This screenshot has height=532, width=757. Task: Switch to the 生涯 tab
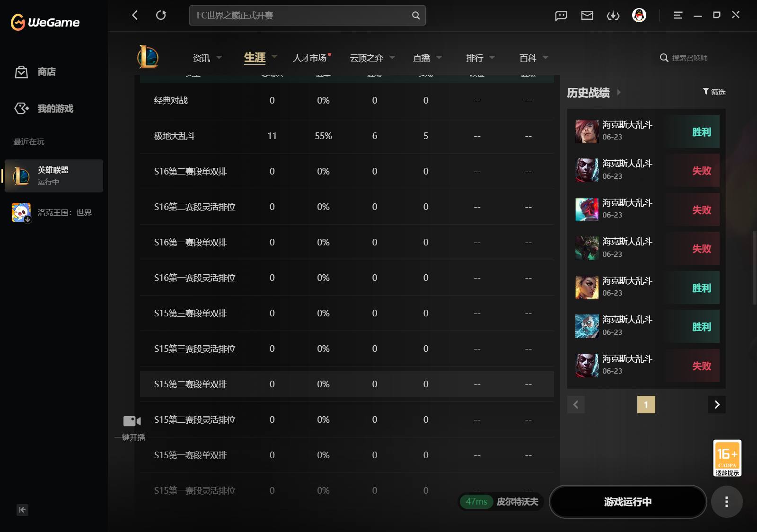(x=255, y=57)
